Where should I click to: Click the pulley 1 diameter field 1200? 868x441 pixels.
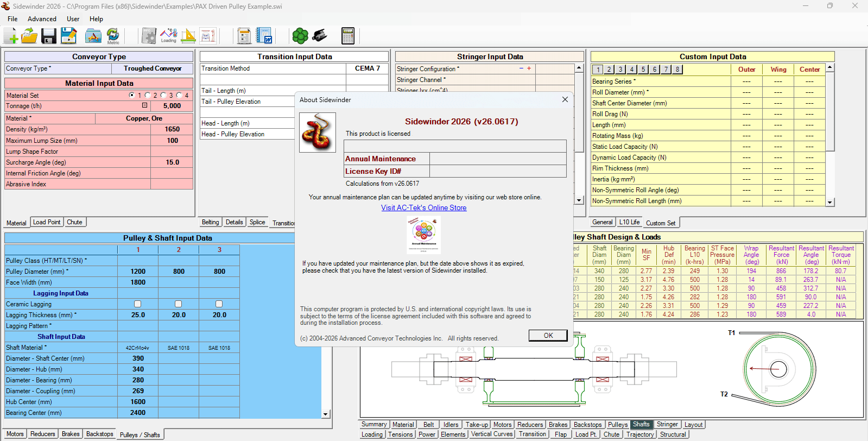[x=138, y=272]
